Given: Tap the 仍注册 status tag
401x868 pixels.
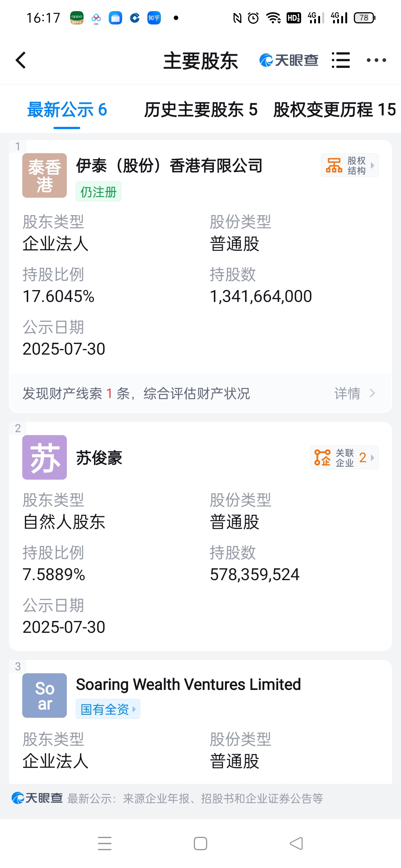Looking at the screenshot, I should click(98, 192).
